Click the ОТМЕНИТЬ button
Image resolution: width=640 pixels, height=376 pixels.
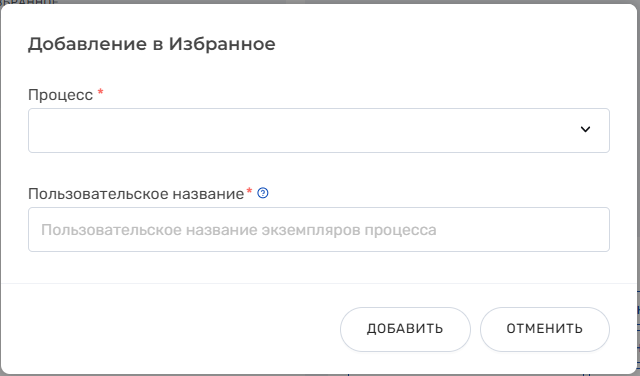tap(544, 329)
